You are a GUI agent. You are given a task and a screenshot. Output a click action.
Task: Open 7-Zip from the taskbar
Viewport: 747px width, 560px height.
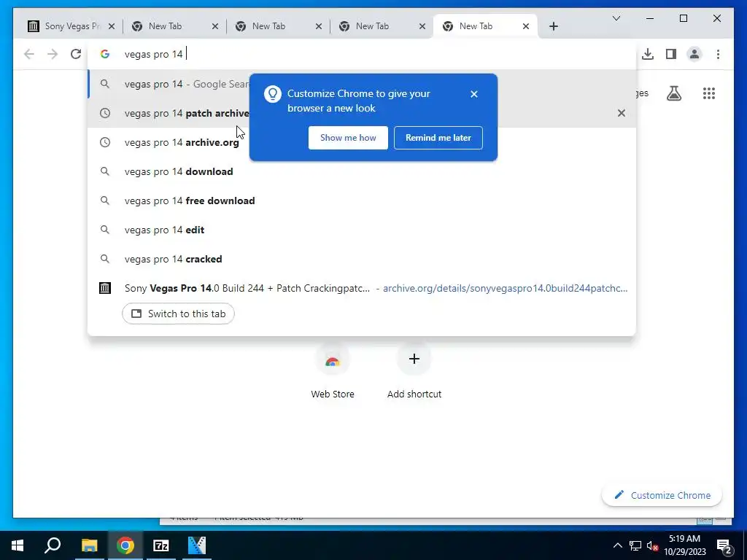pos(161,545)
